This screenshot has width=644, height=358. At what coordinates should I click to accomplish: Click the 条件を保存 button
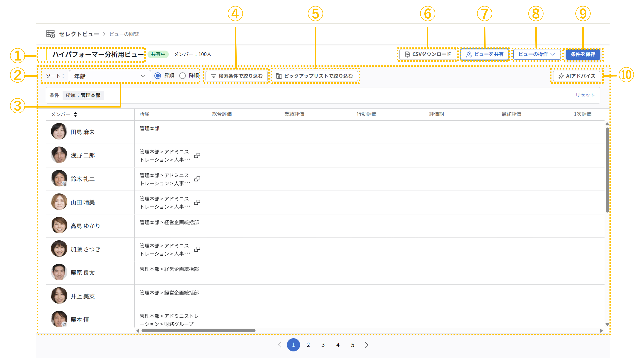(x=583, y=54)
